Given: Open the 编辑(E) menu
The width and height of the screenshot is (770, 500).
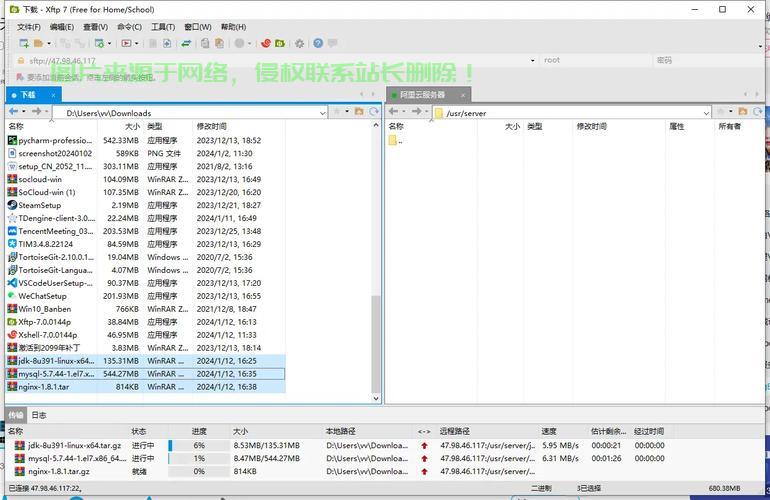Looking at the screenshot, I should click(62, 27).
